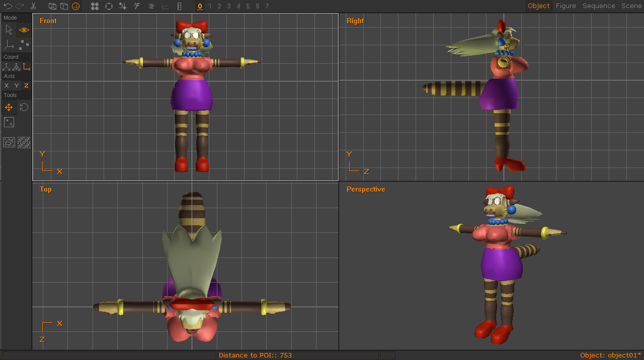This screenshot has width=644, height=360.
Task: Click 'Object: object01*' status text
Action: coord(610,355)
